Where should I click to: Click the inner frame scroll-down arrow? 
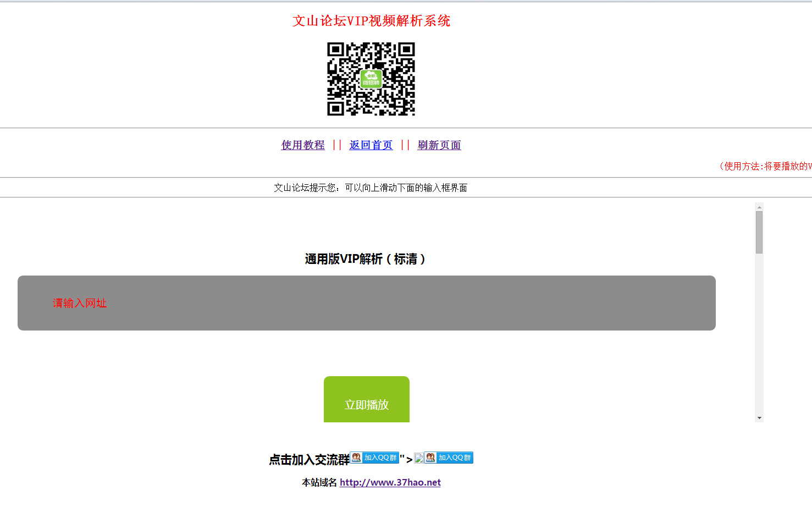click(759, 418)
